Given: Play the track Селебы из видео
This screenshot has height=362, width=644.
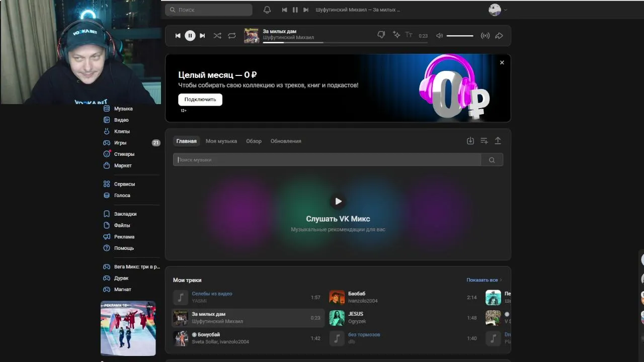Looking at the screenshot, I should pos(248,297).
